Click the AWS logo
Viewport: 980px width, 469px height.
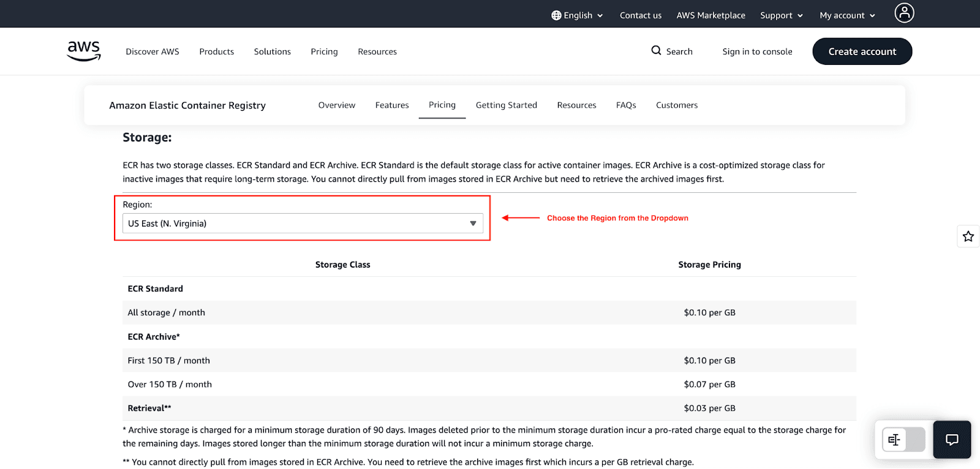pyautogui.click(x=84, y=51)
